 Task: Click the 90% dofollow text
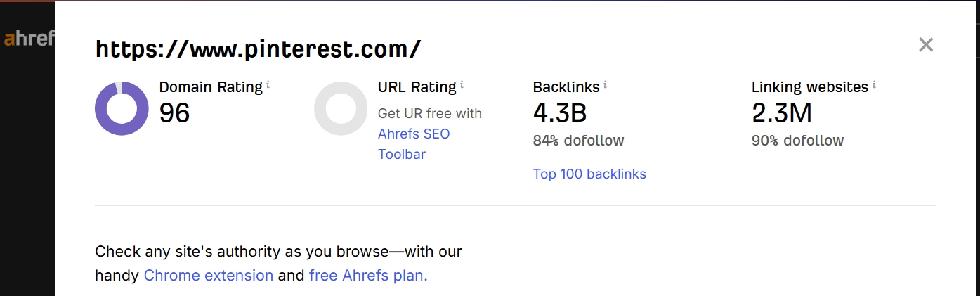[797, 141]
